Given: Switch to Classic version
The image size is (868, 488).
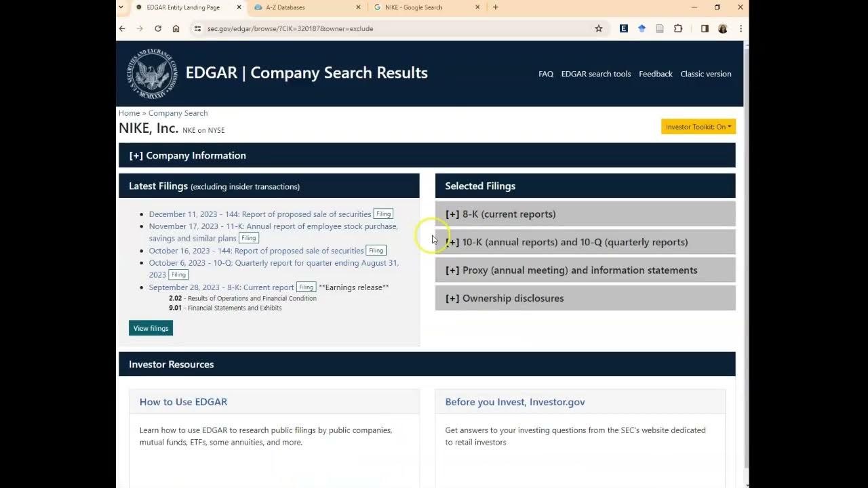Looking at the screenshot, I should pos(706,74).
